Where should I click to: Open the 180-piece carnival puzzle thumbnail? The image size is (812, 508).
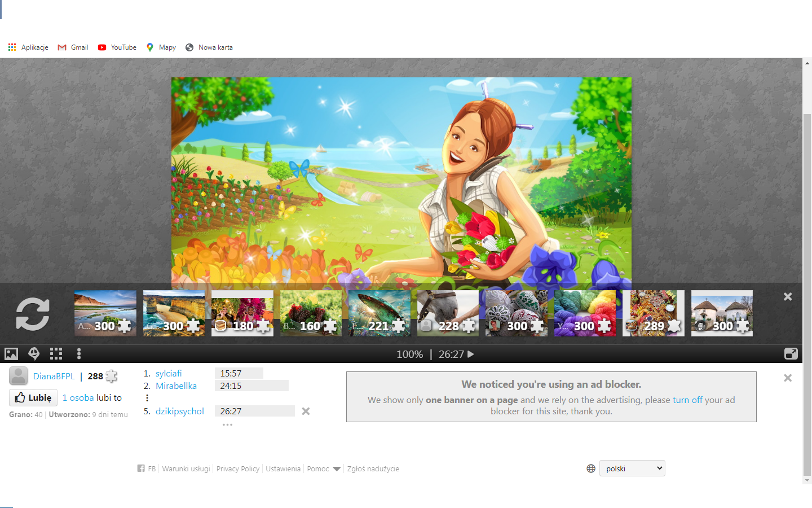(242, 313)
